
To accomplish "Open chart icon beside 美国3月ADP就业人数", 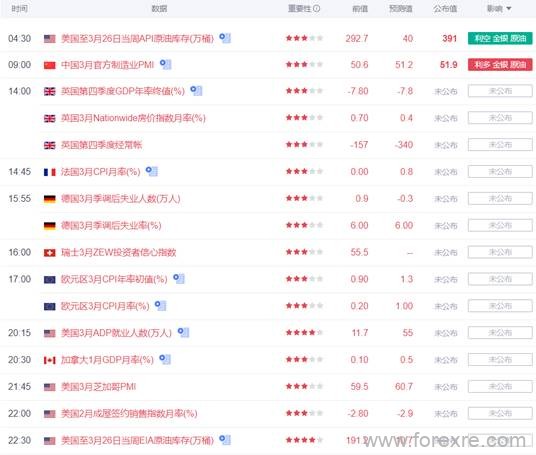I will 183,332.
